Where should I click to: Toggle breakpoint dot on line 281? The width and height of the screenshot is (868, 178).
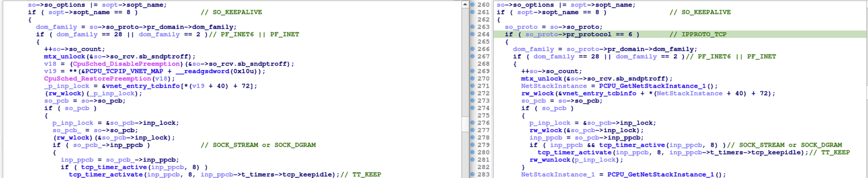coord(472,160)
